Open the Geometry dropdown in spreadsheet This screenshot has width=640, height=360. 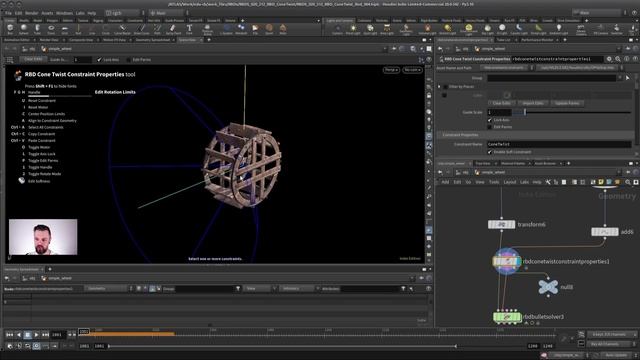tap(107, 289)
